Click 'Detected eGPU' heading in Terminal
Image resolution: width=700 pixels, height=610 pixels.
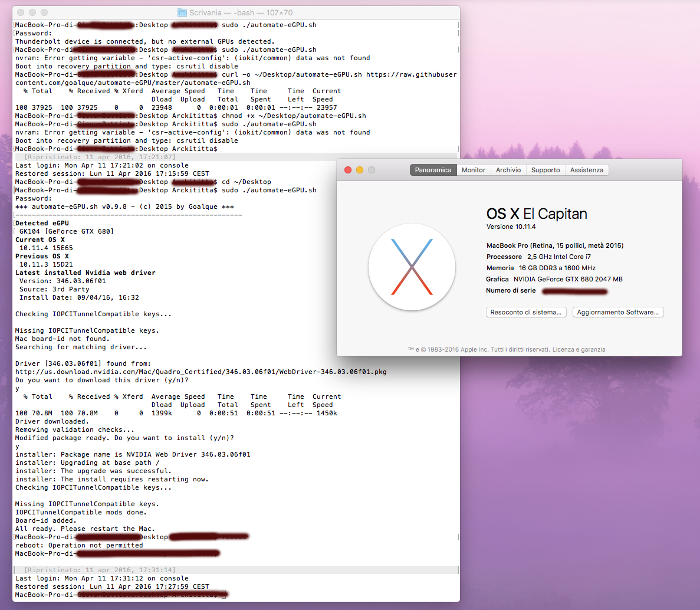[x=42, y=223]
